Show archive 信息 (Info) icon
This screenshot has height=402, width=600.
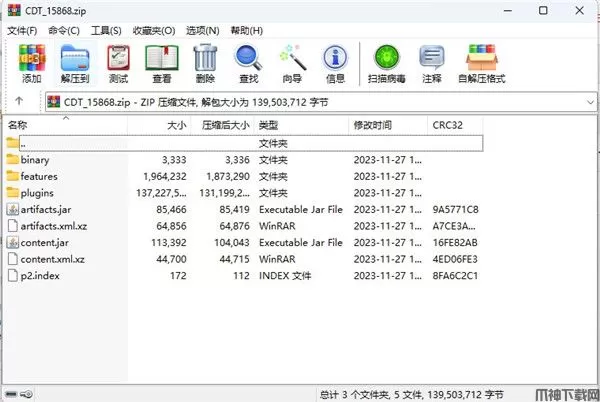click(x=335, y=58)
